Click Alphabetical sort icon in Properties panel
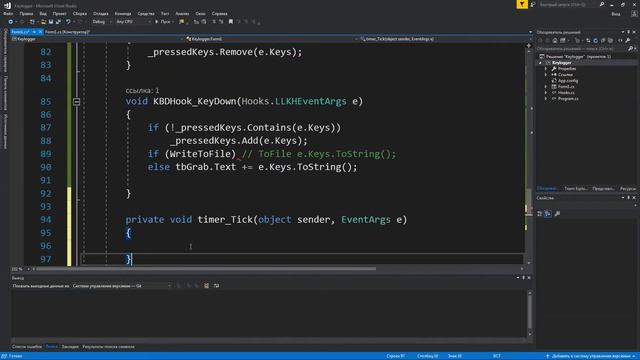 [548, 213]
